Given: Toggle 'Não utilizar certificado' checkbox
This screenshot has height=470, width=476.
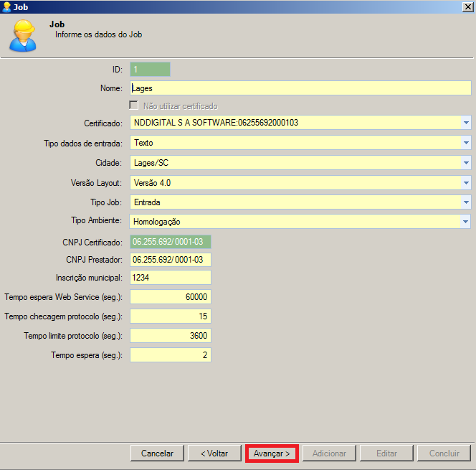Looking at the screenshot, I should (134, 105).
